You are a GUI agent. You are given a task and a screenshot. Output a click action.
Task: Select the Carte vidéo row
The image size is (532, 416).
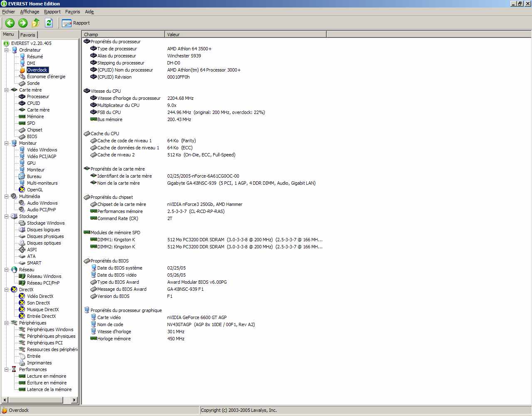[159, 317]
